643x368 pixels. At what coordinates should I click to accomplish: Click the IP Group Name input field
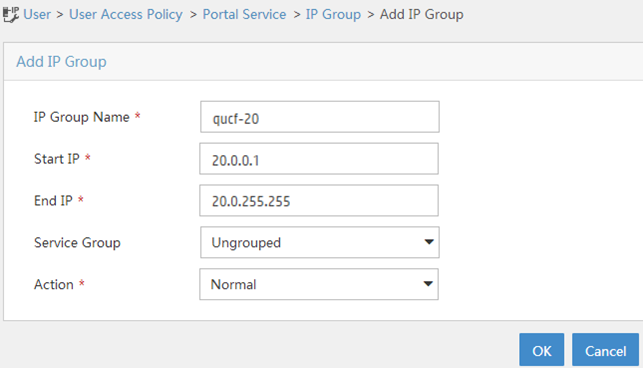click(x=320, y=117)
